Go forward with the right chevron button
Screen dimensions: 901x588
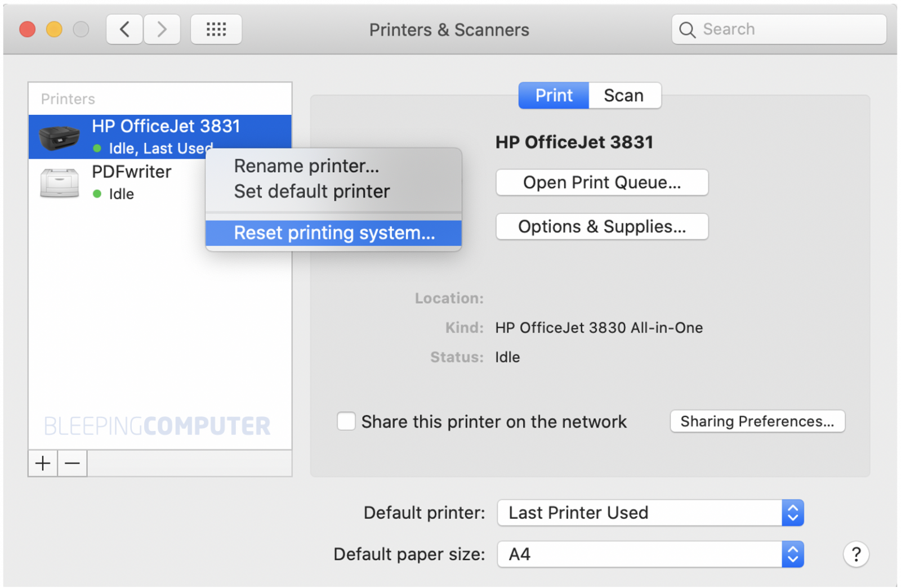pos(162,29)
